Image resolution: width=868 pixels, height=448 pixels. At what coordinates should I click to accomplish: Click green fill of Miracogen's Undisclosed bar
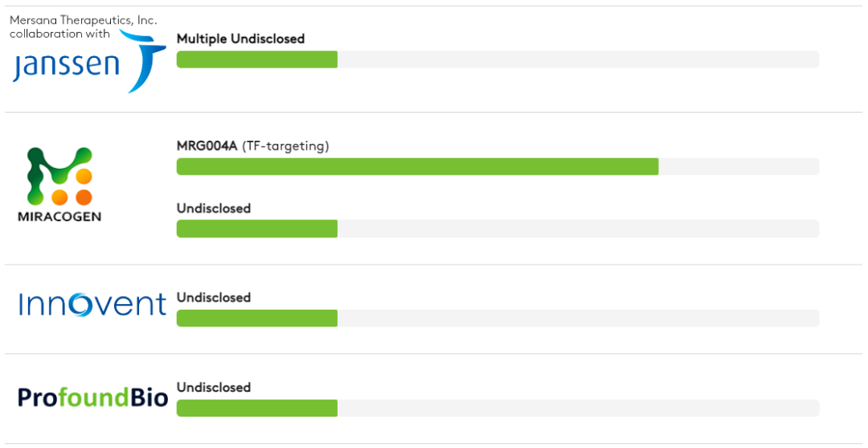256,228
